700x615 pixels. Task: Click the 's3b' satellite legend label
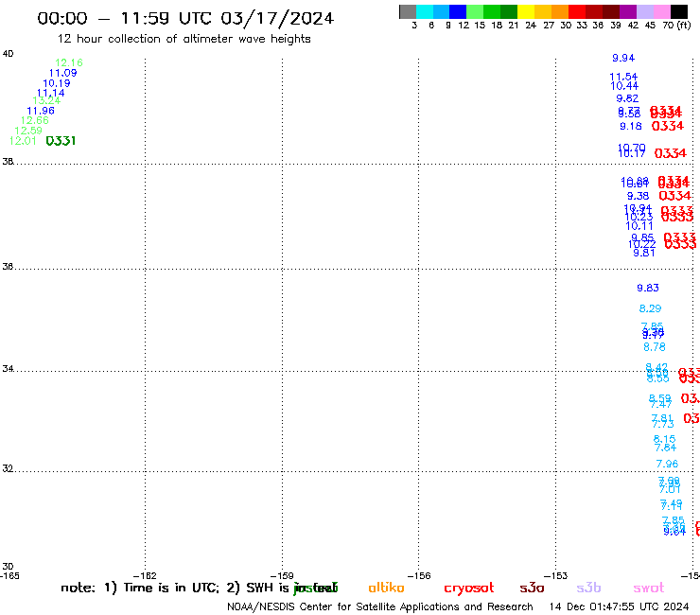coord(588,589)
